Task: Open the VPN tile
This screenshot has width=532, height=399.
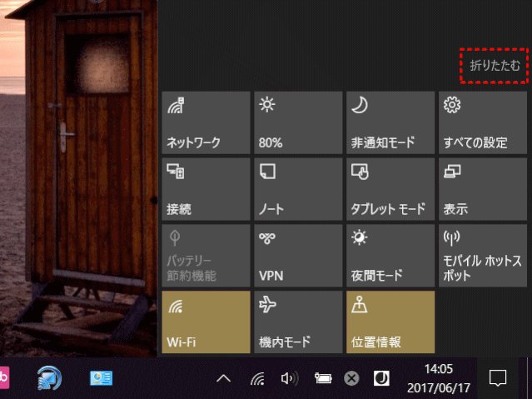Action: [298, 256]
